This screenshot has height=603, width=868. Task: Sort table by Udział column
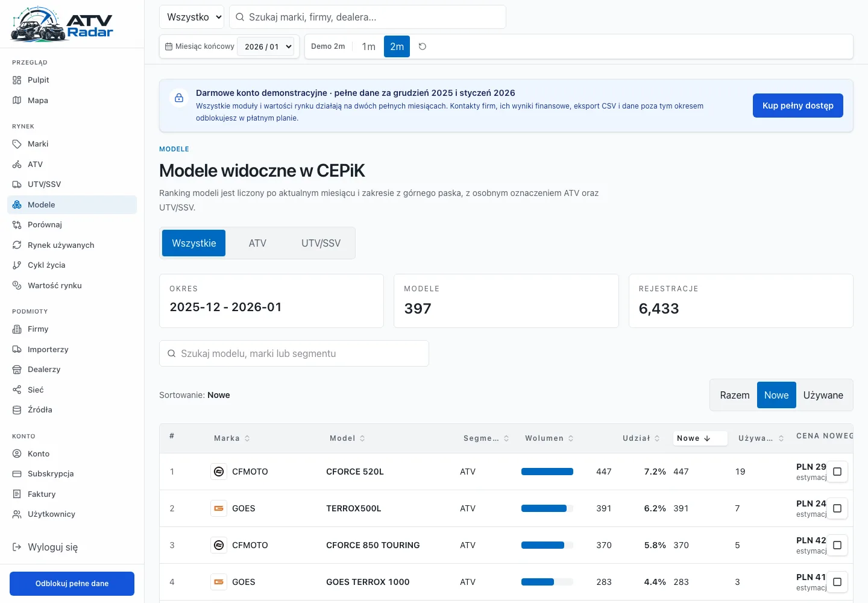click(x=641, y=438)
